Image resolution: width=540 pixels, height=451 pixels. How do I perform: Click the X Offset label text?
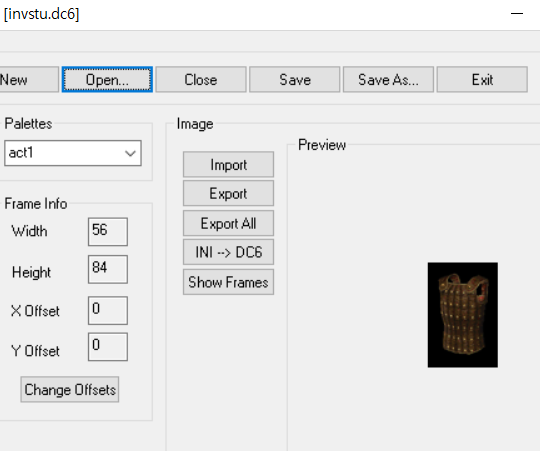pyautogui.click(x=35, y=311)
